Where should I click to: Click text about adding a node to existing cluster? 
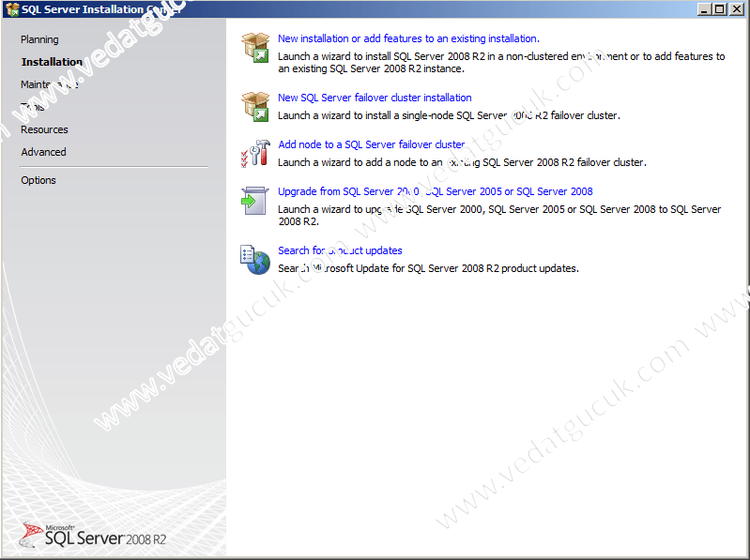tap(462, 162)
